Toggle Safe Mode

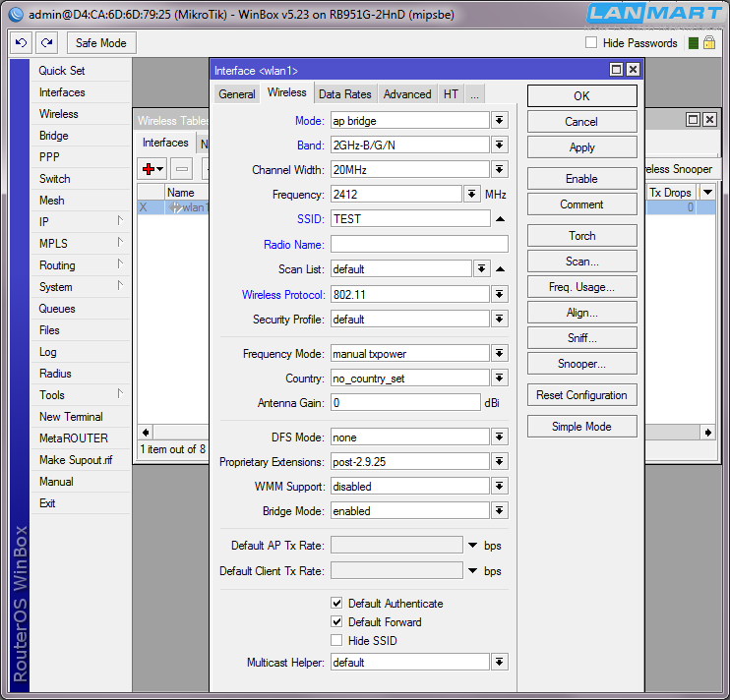coord(101,43)
